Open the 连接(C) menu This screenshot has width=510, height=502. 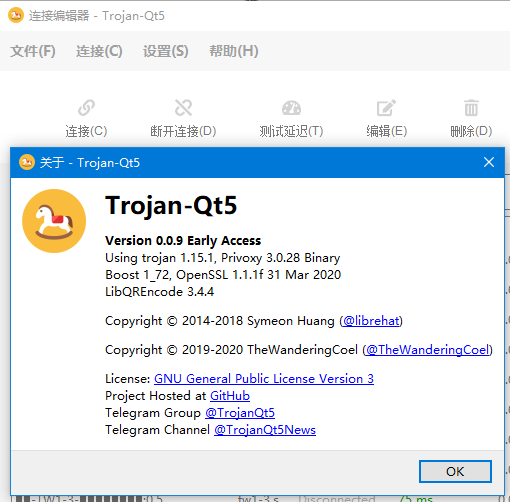pyautogui.click(x=99, y=51)
